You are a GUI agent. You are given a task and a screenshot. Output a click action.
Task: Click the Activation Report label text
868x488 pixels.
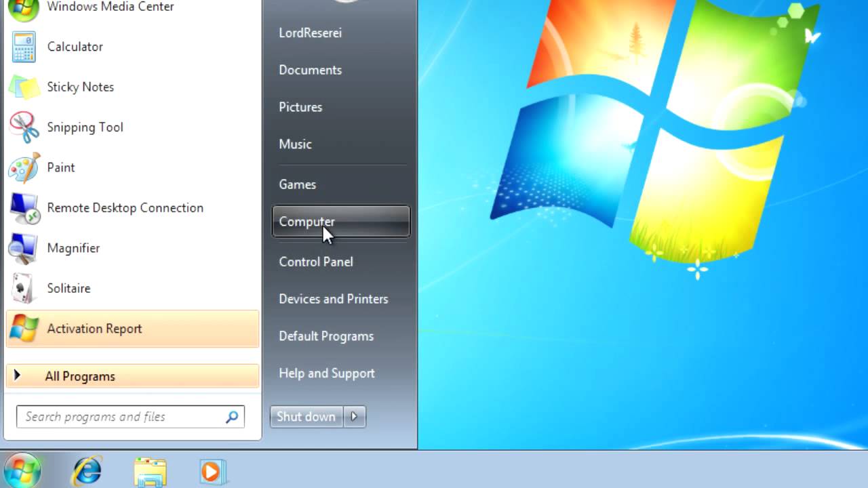point(94,329)
